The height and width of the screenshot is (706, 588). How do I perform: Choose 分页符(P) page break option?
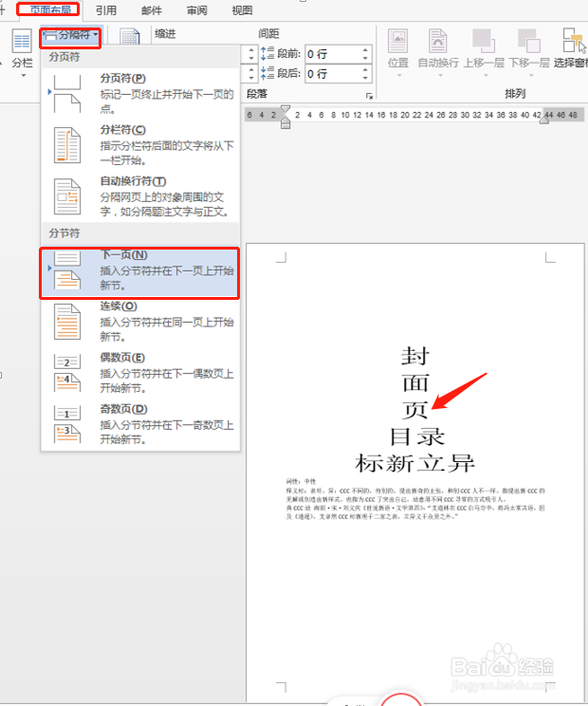(x=140, y=94)
